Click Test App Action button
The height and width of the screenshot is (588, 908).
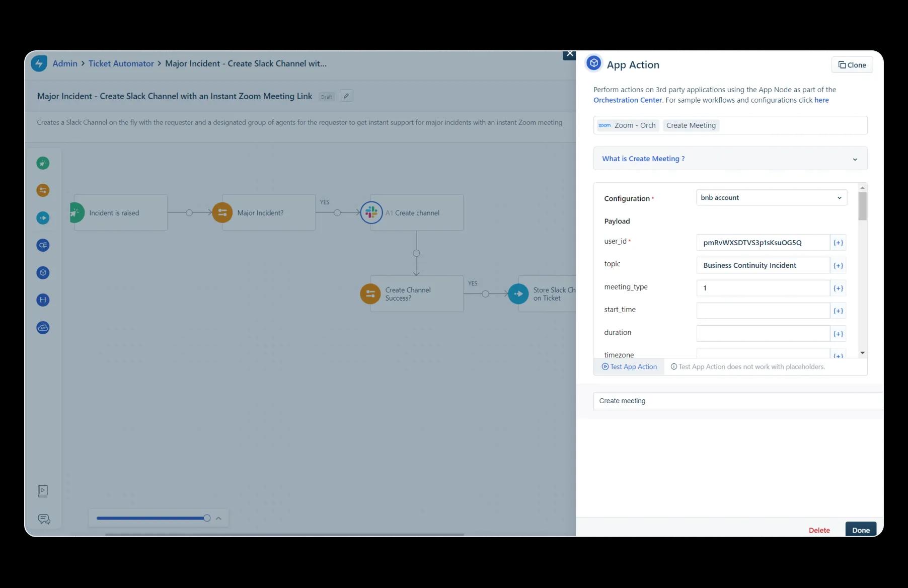pyautogui.click(x=629, y=366)
